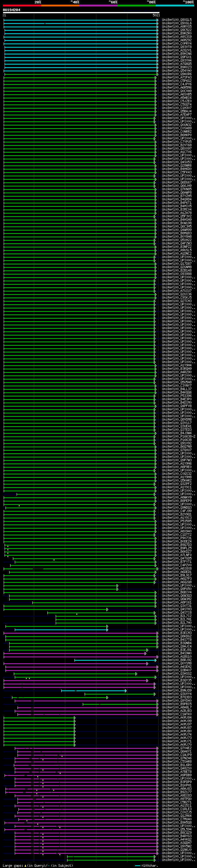Click the cyan alignment bar for B8RJ92
The width and height of the screenshot is (197, 868).
[115, 660]
